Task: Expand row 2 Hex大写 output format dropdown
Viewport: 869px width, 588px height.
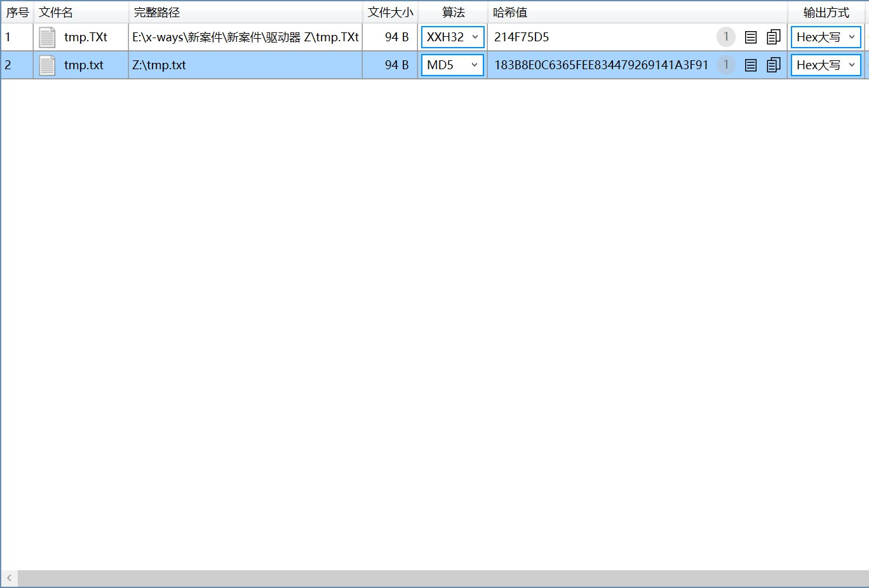Action: point(826,65)
